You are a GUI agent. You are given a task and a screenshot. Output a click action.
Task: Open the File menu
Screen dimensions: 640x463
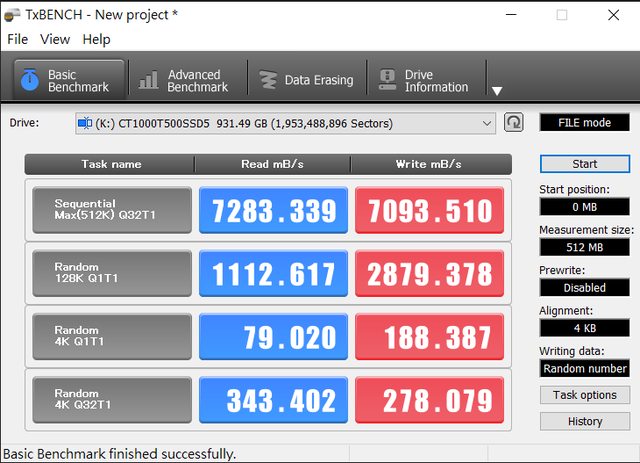click(17, 39)
